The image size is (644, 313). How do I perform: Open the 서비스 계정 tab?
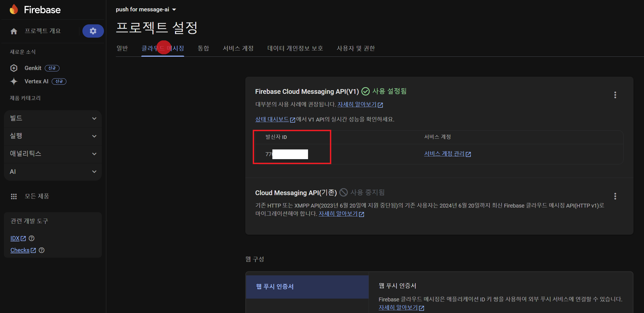pos(238,48)
